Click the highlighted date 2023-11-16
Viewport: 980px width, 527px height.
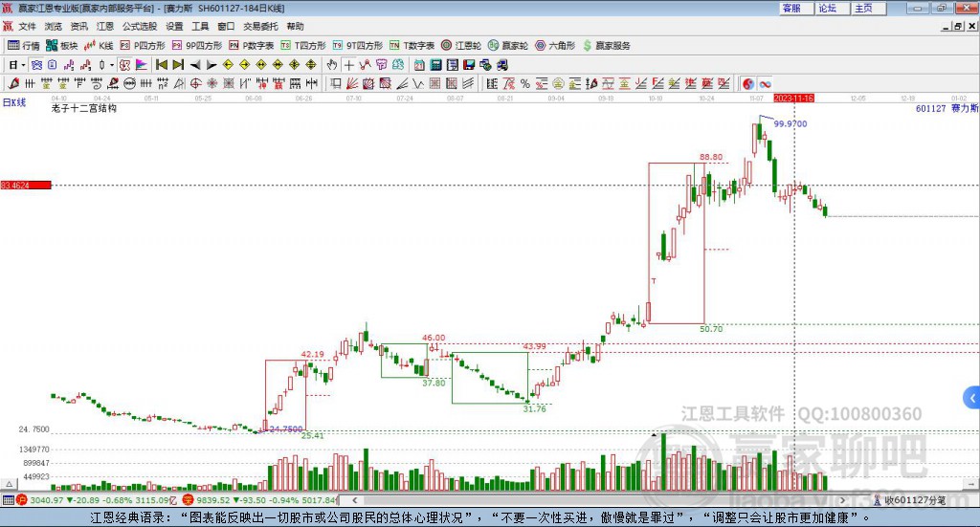coord(793,98)
